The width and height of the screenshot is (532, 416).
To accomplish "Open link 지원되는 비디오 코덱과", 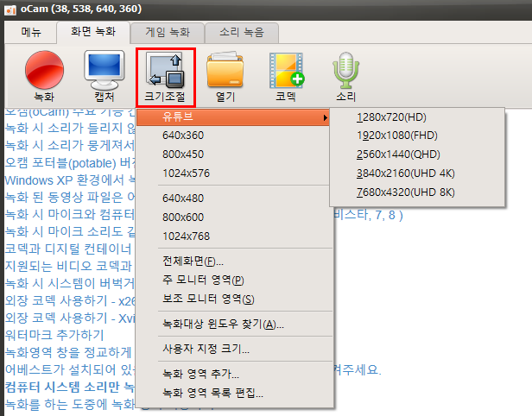I will [68, 266].
